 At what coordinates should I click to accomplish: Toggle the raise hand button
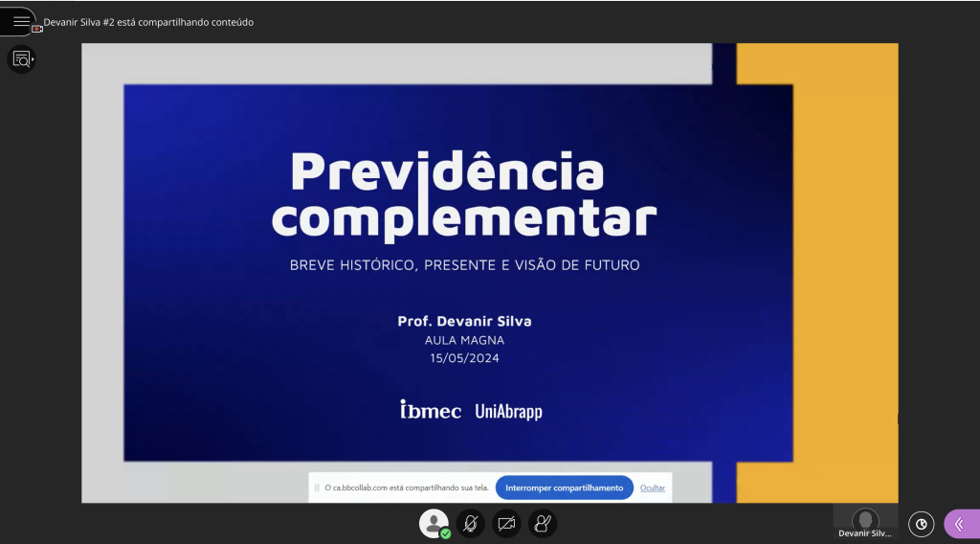(543, 523)
